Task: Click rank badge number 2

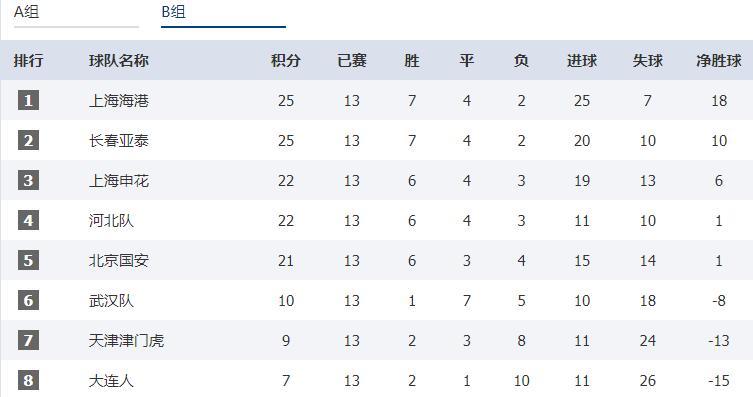Action: (x=28, y=140)
